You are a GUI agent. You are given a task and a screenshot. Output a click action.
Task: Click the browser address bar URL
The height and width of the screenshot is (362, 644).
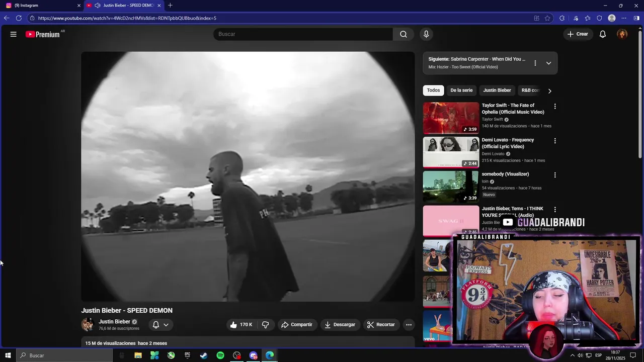coord(127,18)
